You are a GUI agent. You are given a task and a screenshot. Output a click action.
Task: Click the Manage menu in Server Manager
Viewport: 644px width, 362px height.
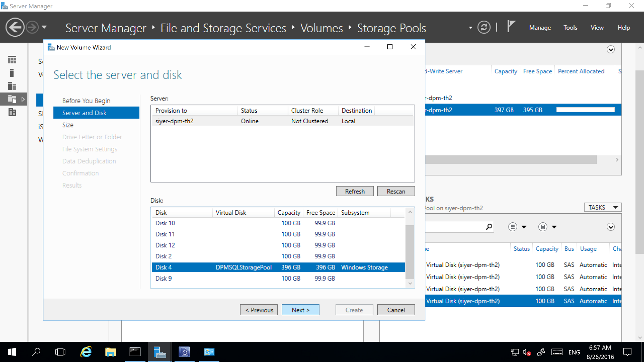[x=541, y=27]
